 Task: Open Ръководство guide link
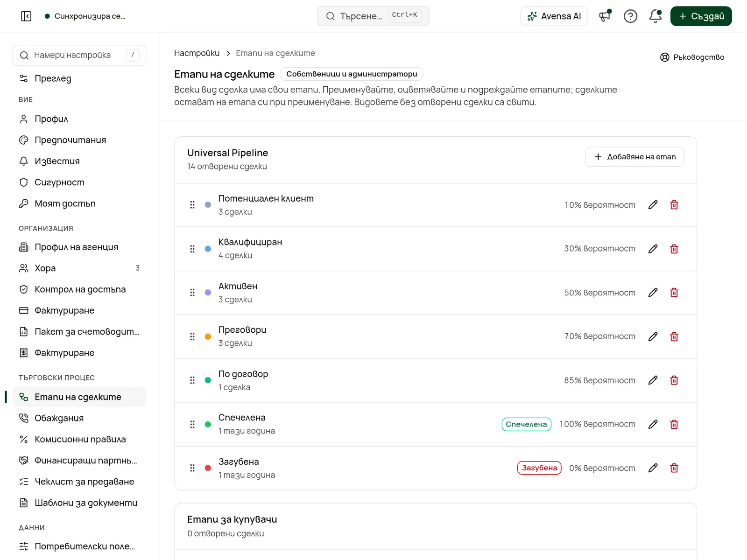click(692, 57)
